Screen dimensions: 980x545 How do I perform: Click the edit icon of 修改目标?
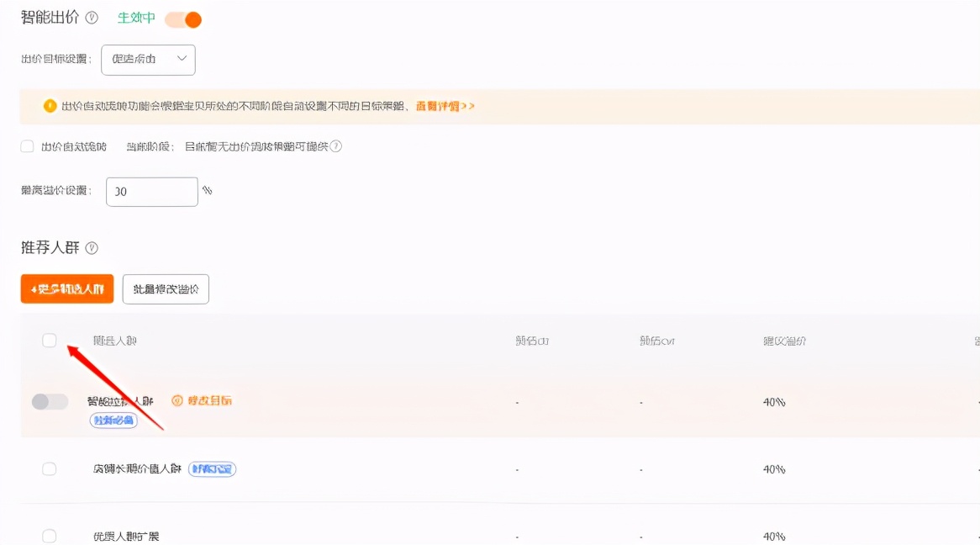click(177, 401)
